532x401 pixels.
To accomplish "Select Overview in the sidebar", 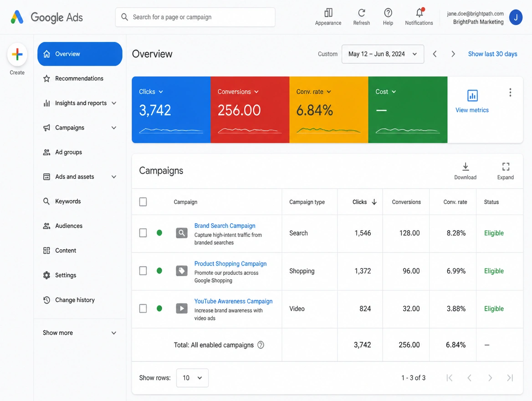I will click(80, 54).
